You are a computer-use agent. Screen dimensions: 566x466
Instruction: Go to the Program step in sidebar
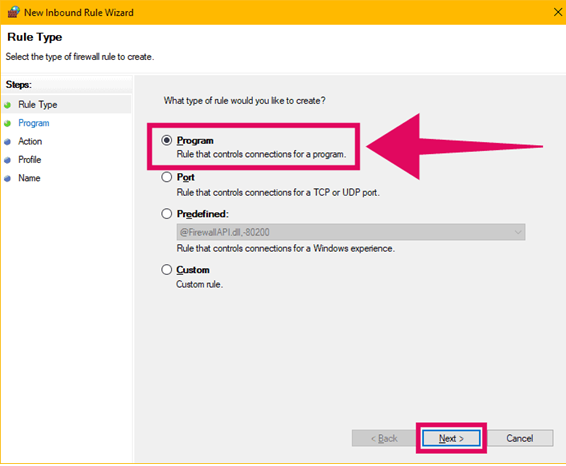click(34, 123)
